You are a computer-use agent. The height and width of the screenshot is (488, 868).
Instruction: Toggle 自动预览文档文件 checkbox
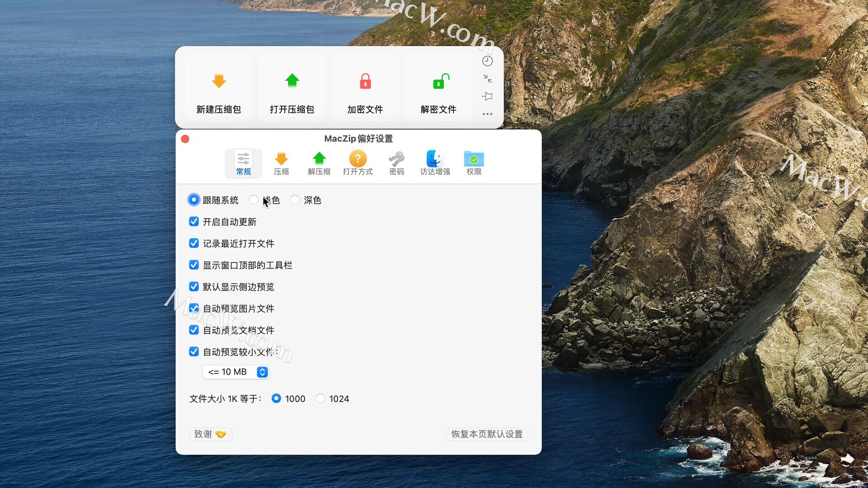coord(194,330)
